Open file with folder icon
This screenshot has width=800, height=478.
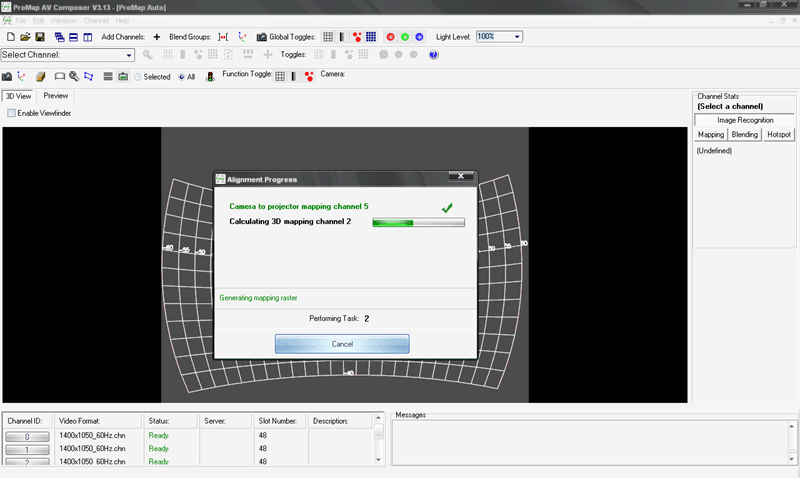[x=25, y=37]
